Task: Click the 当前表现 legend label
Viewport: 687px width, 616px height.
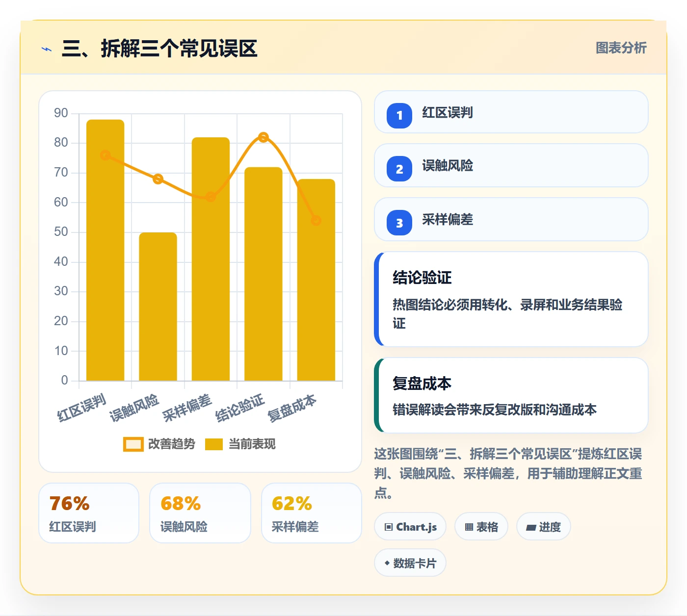Action: click(252, 444)
